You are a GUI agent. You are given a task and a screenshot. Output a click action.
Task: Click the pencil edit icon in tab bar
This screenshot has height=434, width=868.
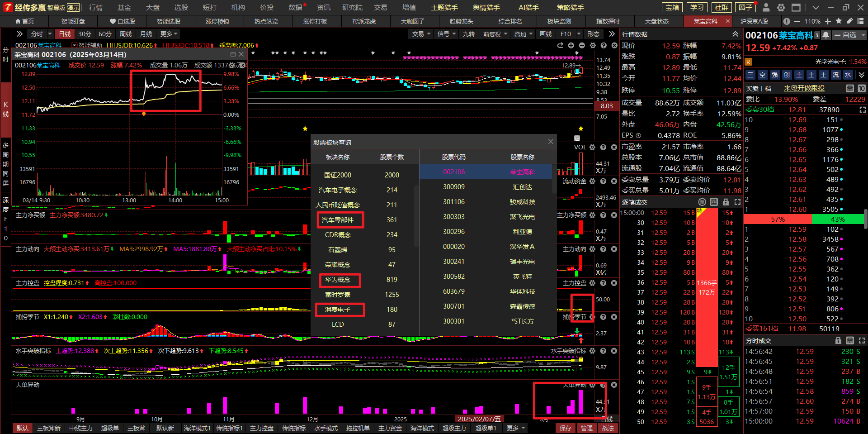pos(849,21)
